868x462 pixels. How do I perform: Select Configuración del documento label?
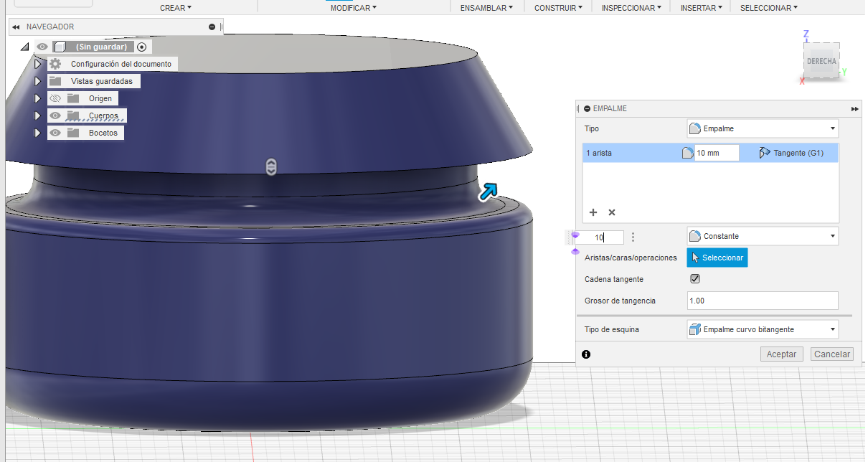[x=121, y=64]
